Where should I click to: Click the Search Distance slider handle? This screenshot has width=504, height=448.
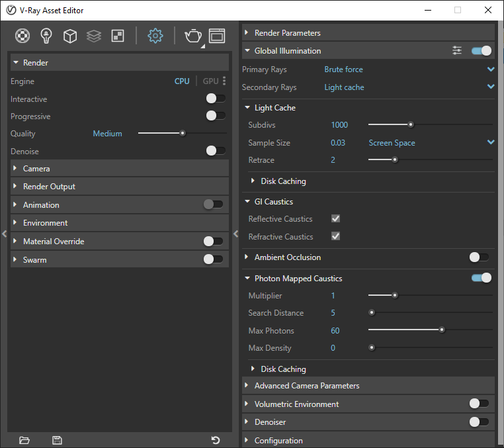[372, 312]
